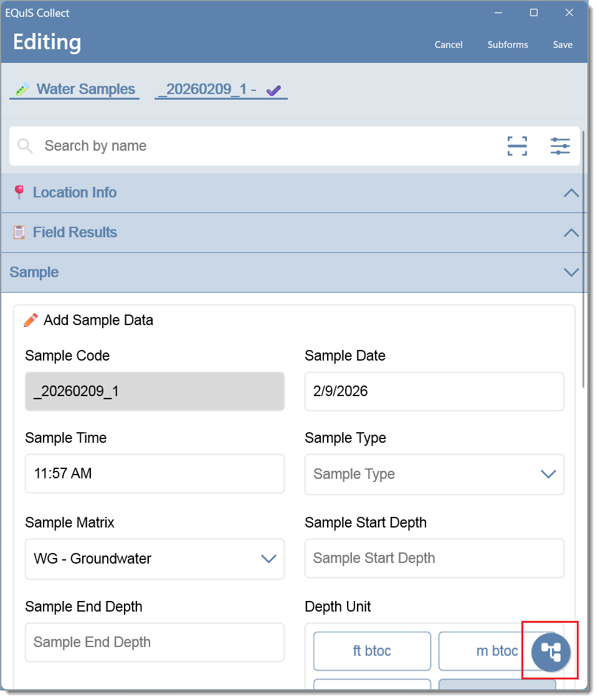Click the clipboard Field Results icon
598x700 pixels.
19,232
